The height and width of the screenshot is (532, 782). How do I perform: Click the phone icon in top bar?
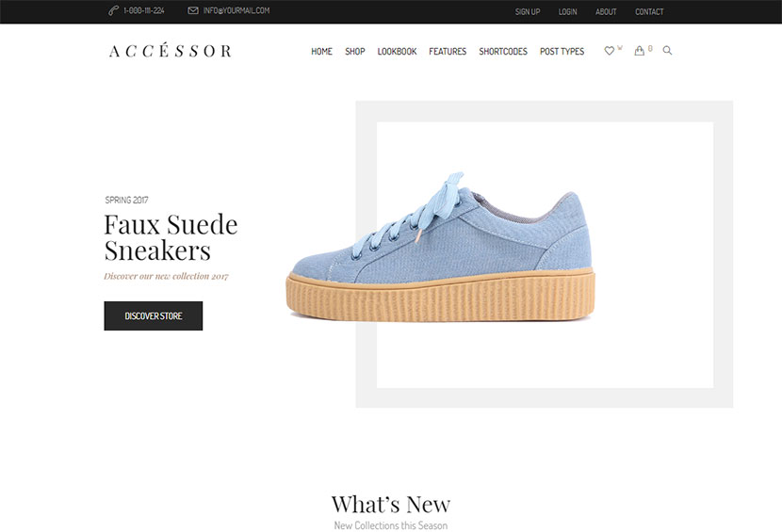click(113, 10)
